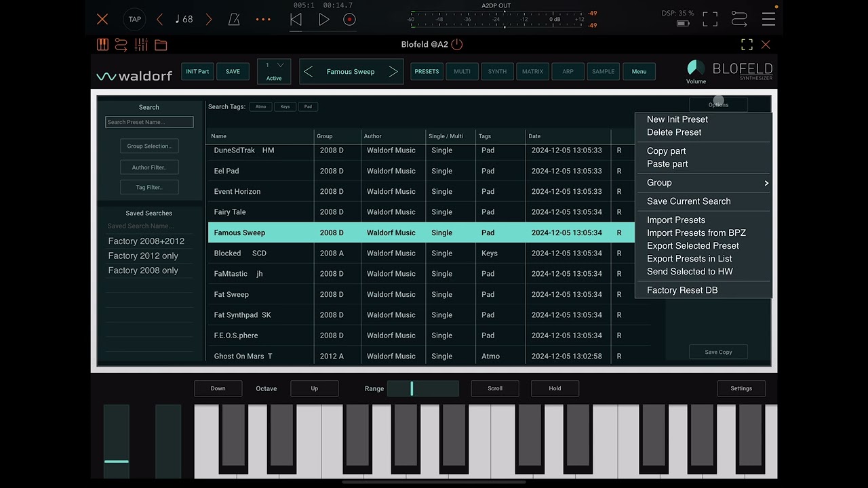Click the Waldorf logo

(134, 75)
